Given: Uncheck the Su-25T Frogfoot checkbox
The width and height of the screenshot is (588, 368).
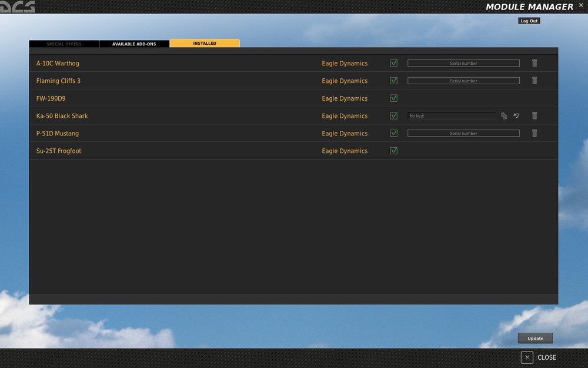Looking at the screenshot, I should (394, 151).
